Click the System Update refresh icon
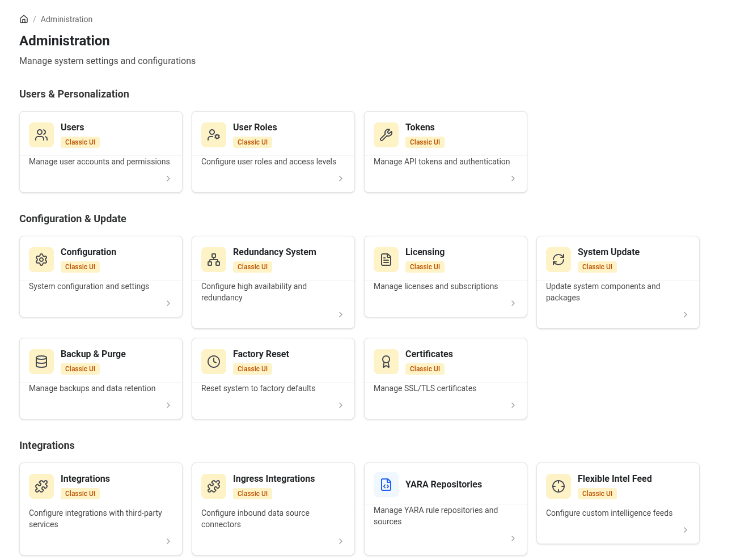 pyautogui.click(x=558, y=260)
